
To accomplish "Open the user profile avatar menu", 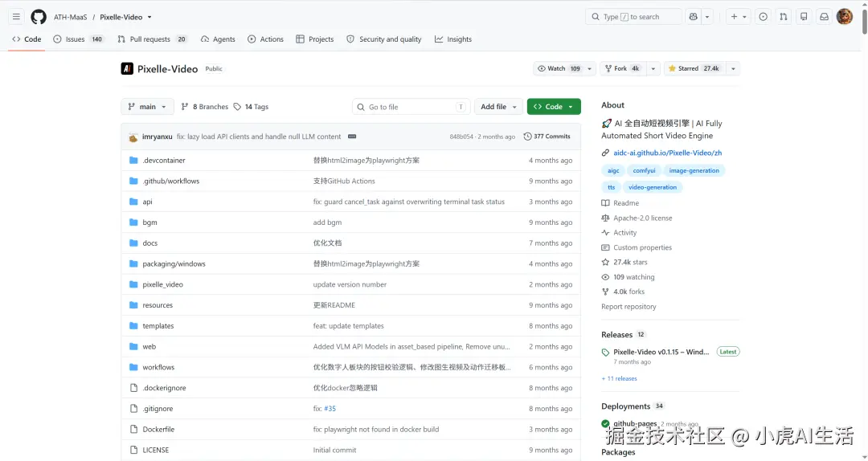I will pyautogui.click(x=844, y=17).
